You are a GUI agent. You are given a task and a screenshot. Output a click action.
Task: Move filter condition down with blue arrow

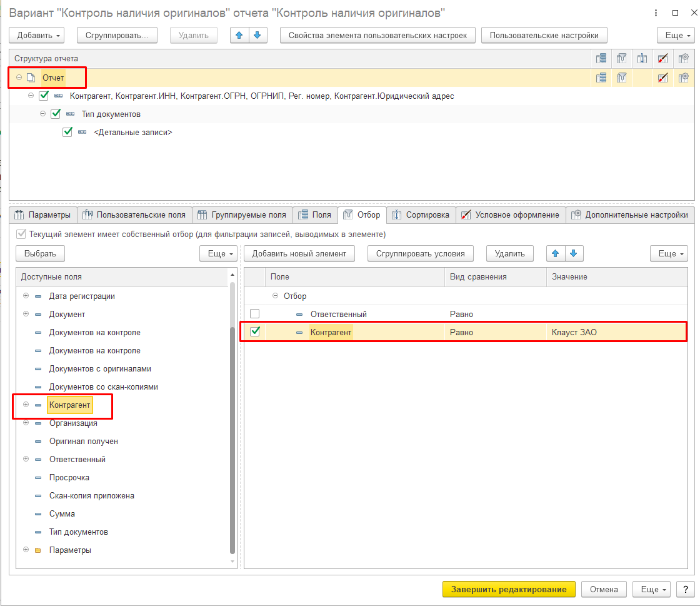pos(574,254)
